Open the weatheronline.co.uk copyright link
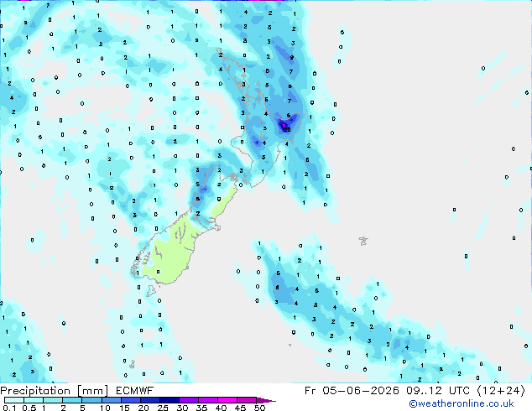Image resolution: width=532 pixels, height=411 pixels. 462,403
